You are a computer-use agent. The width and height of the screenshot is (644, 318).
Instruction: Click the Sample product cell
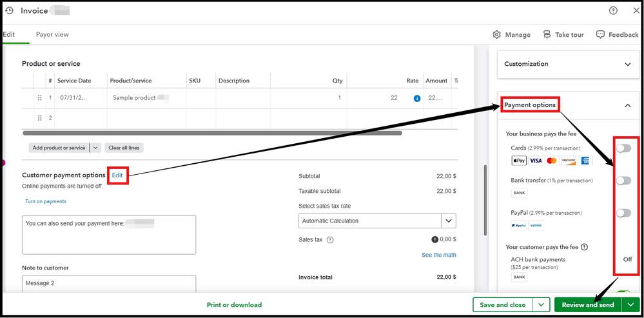point(146,98)
